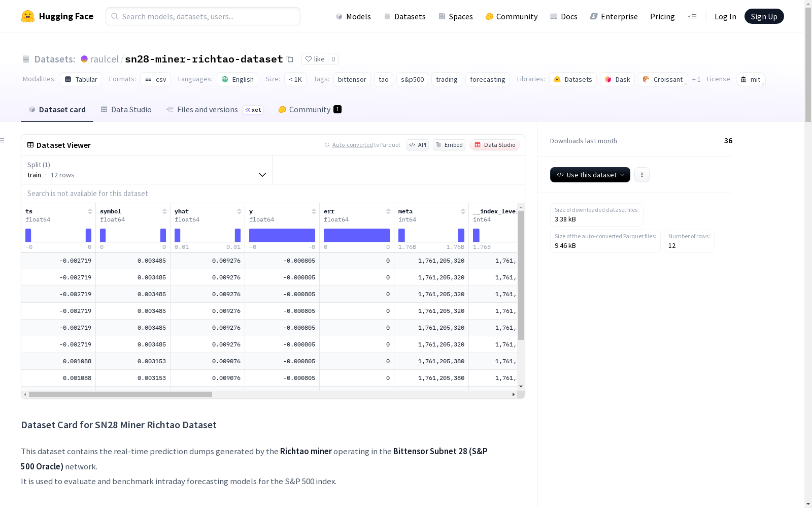Click the sidebar table-of-contents icon

(3, 140)
